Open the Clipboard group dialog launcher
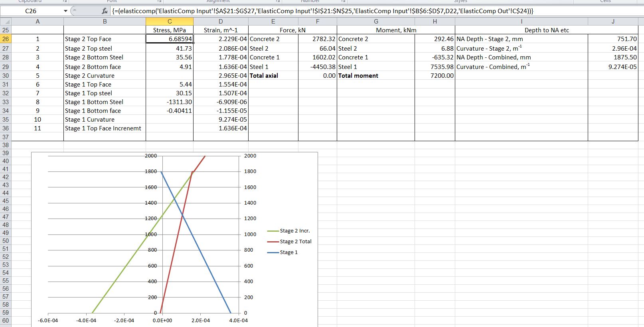 (x=65, y=2)
